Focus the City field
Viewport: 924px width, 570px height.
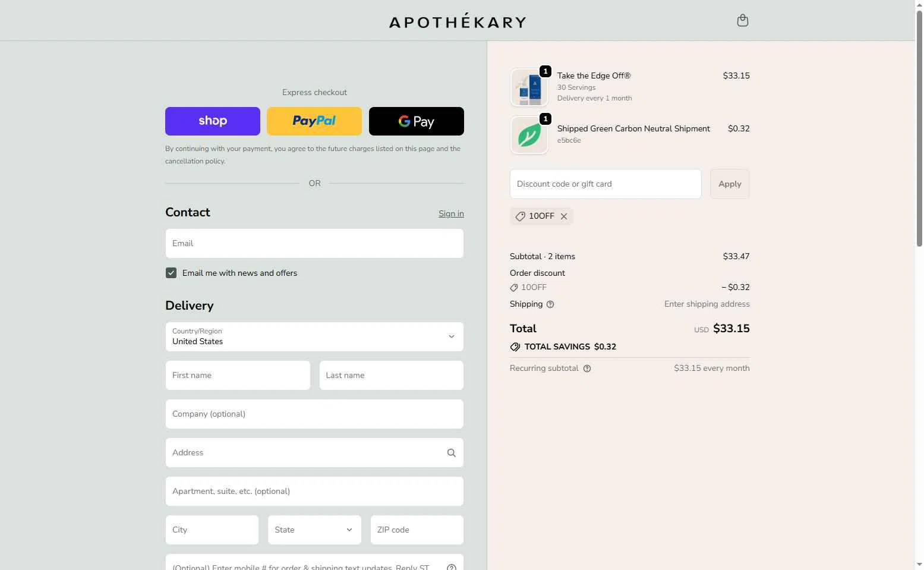[212, 530]
